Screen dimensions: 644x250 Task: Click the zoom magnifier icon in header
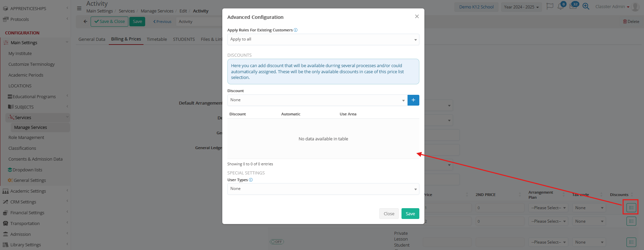point(586,6)
